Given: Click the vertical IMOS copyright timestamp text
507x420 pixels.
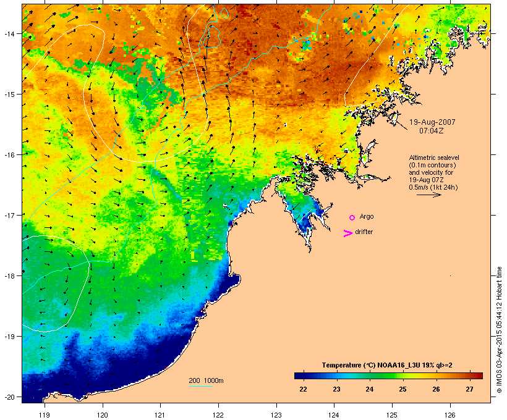Looking at the screenshot, I should click(x=499, y=330).
